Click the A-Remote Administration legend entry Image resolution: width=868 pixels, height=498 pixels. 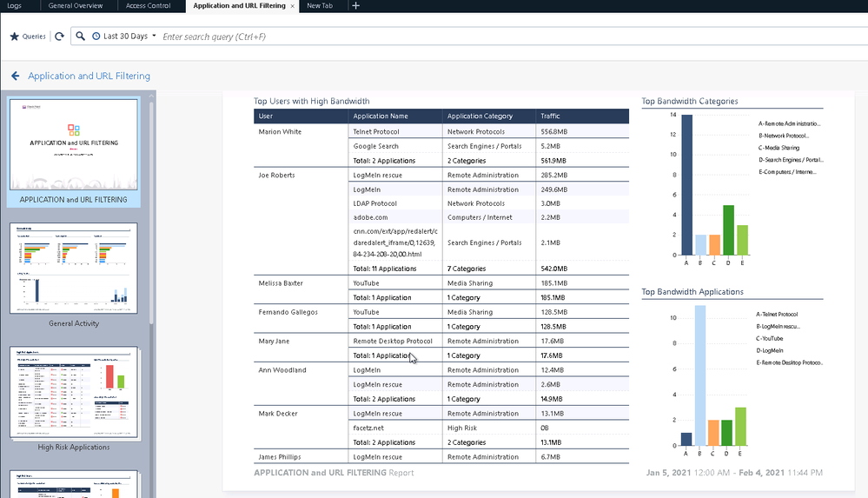click(790, 123)
